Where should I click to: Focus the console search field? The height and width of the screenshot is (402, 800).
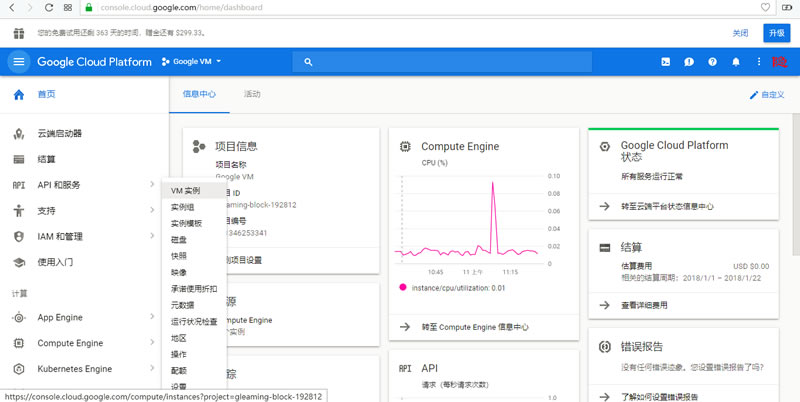coord(442,62)
